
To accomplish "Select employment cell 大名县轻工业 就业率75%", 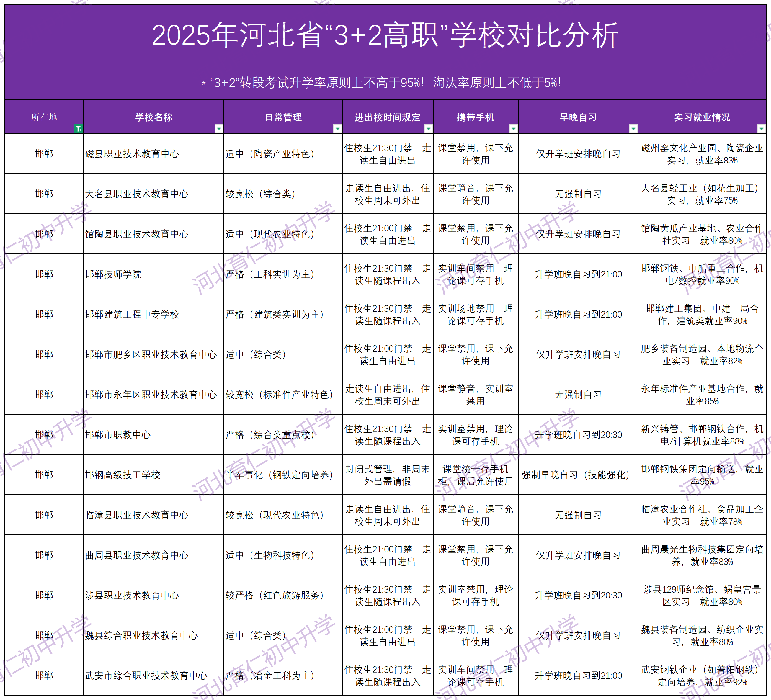I will (x=702, y=194).
